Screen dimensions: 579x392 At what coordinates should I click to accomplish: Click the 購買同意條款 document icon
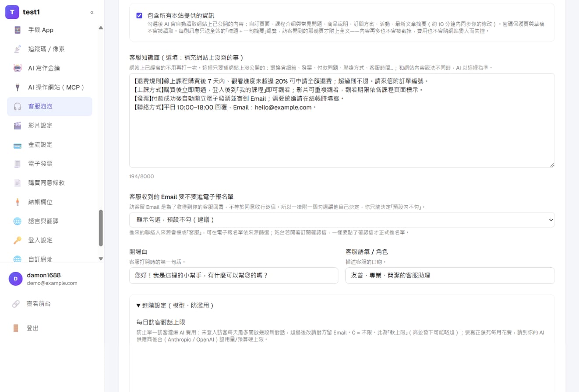18,182
